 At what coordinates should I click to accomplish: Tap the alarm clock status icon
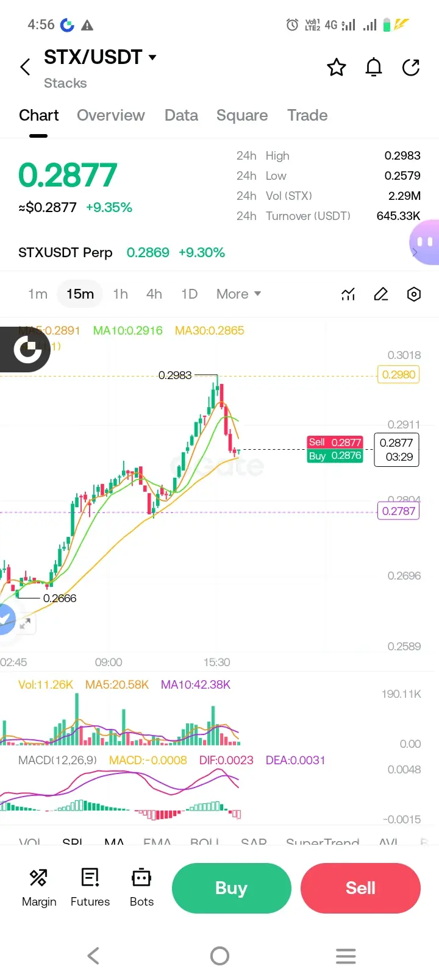293,25
